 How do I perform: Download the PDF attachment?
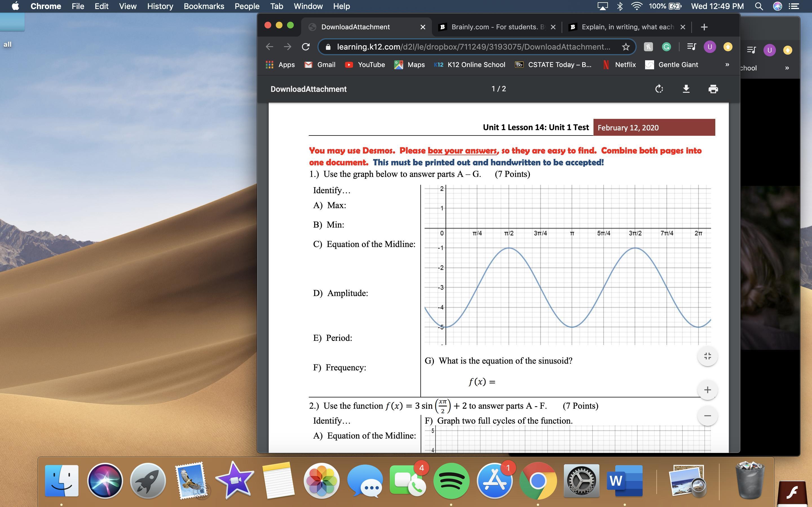pos(686,89)
